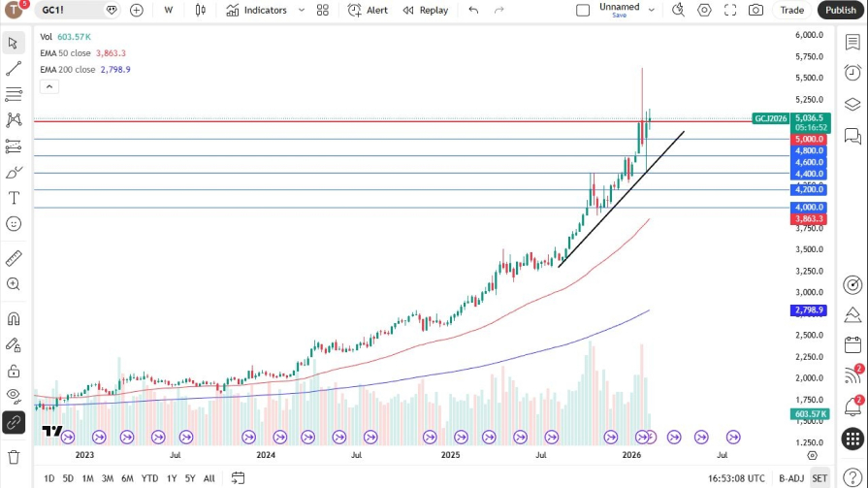Click the trash icon to remove drawings
The height and width of the screenshot is (488, 868).
coord(14,456)
